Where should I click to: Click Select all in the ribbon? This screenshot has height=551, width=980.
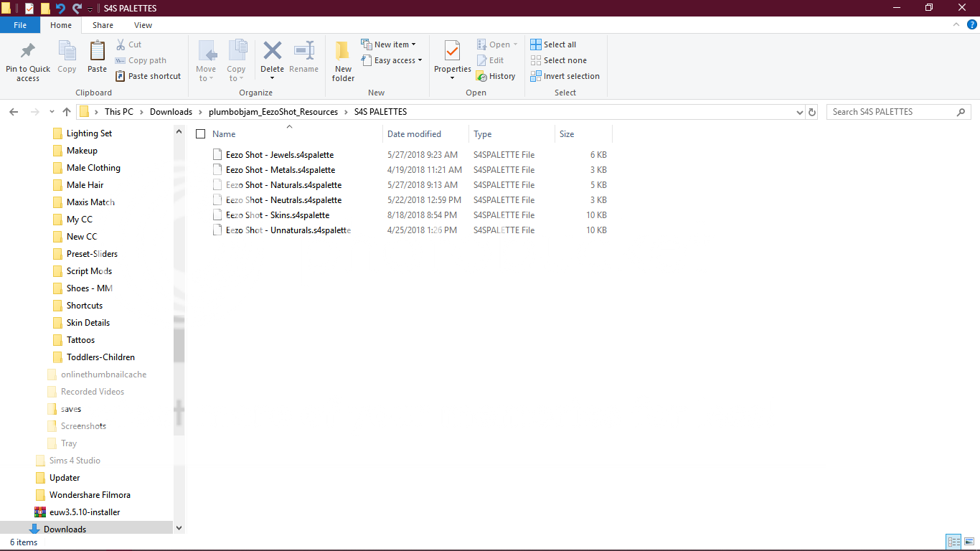(553, 44)
